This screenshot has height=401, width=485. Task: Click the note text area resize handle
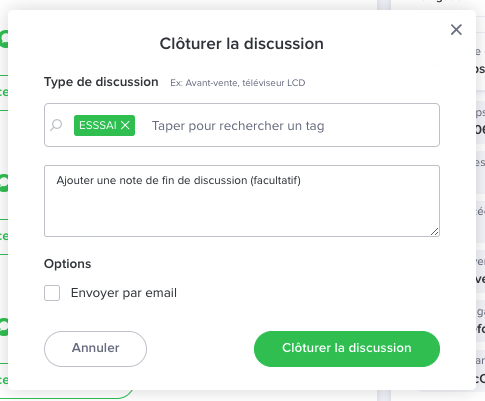pos(434,231)
